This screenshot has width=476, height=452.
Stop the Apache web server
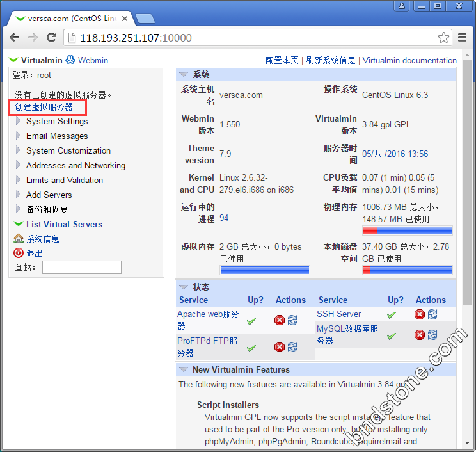coord(280,320)
